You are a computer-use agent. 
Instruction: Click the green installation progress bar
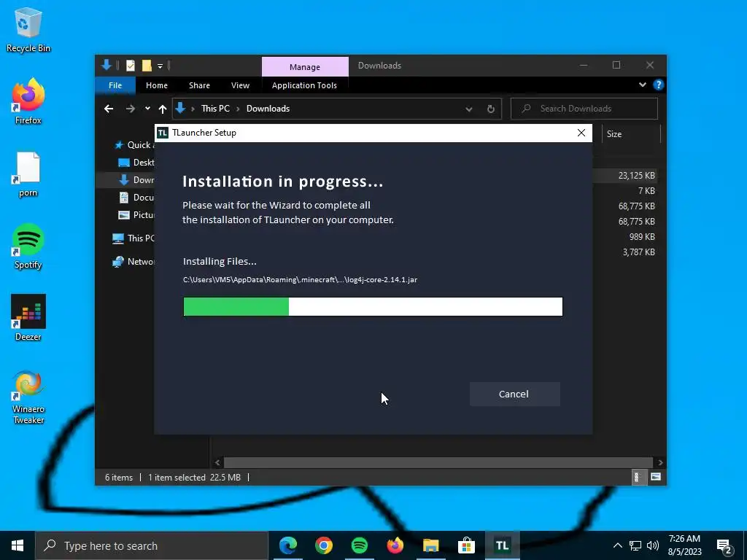tap(373, 307)
